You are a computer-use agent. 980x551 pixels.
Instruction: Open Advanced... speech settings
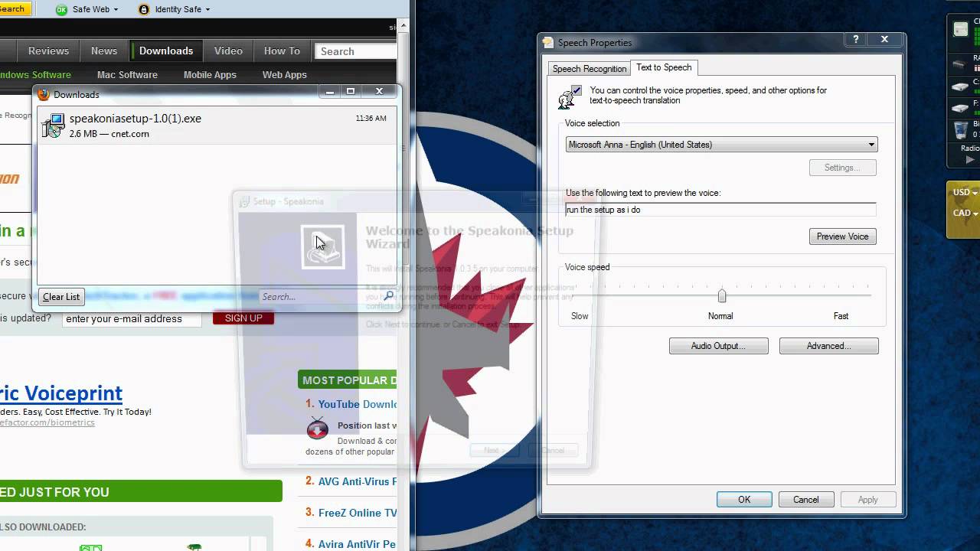click(x=828, y=346)
